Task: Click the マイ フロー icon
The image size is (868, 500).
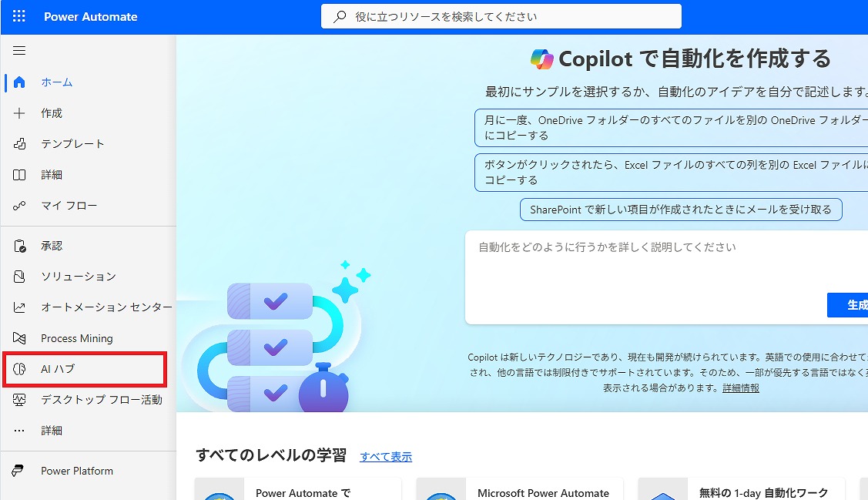Action: [20, 206]
